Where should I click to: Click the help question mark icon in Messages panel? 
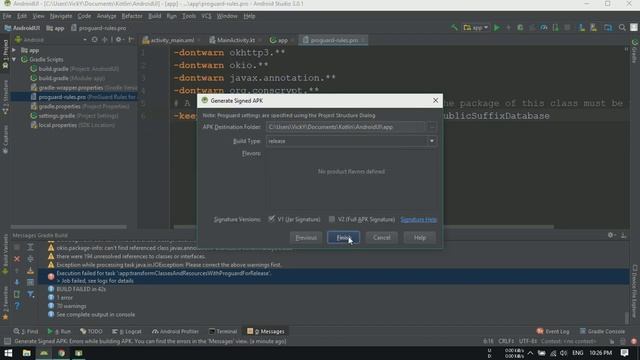17,305
